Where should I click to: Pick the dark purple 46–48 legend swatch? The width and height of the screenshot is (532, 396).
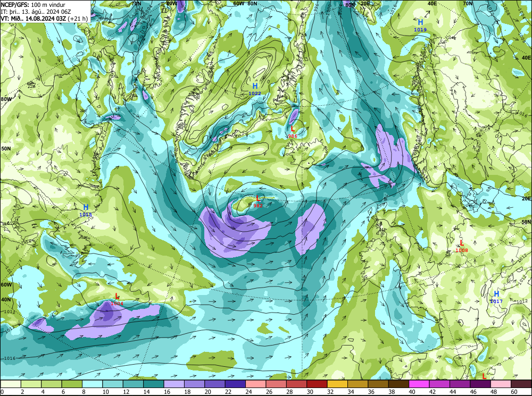click(x=480, y=384)
